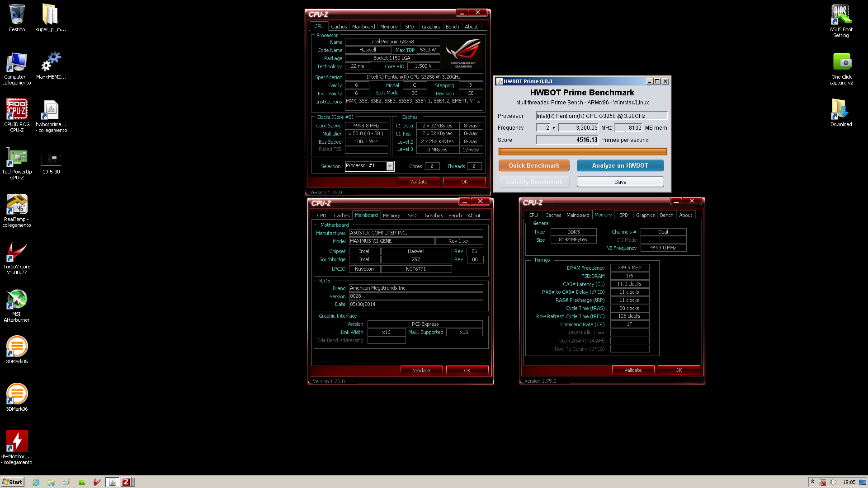Switch to the Java HWBOT Prime taskbar button
The height and width of the screenshot is (488, 868).
pyautogui.click(x=113, y=482)
